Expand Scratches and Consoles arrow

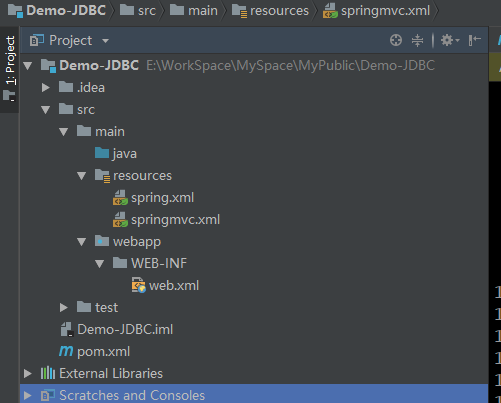point(28,395)
